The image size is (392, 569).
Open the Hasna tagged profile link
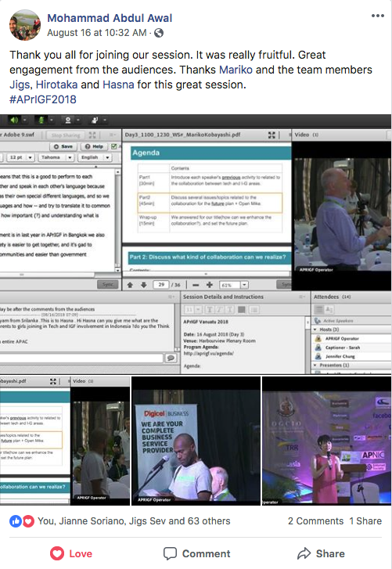point(118,85)
